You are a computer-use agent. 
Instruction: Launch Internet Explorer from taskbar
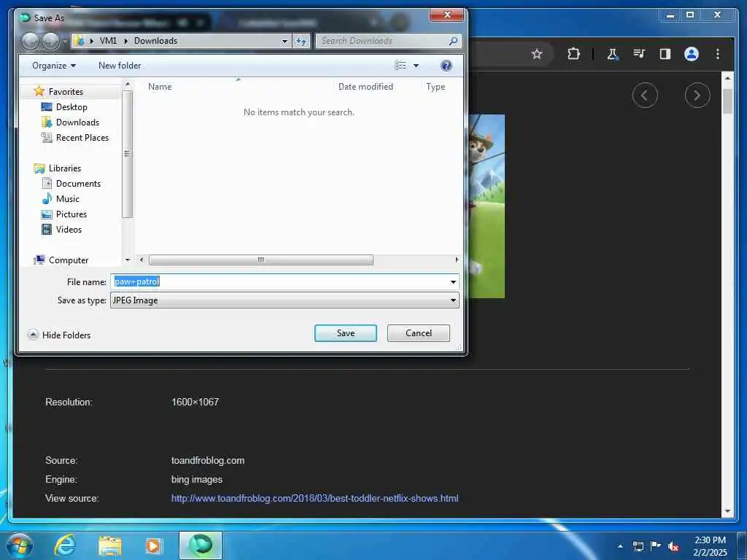click(x=65, y=545)
